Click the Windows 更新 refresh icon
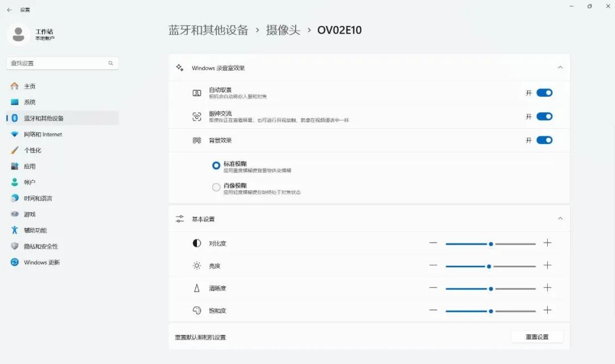The height and width of the screenshot is (364, 615). (x=14, y=262)
